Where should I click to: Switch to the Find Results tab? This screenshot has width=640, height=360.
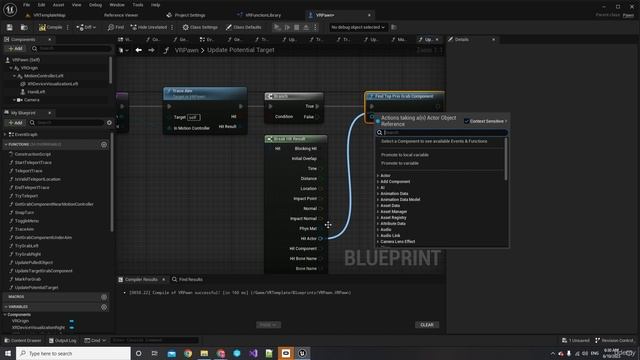[187, 280]
